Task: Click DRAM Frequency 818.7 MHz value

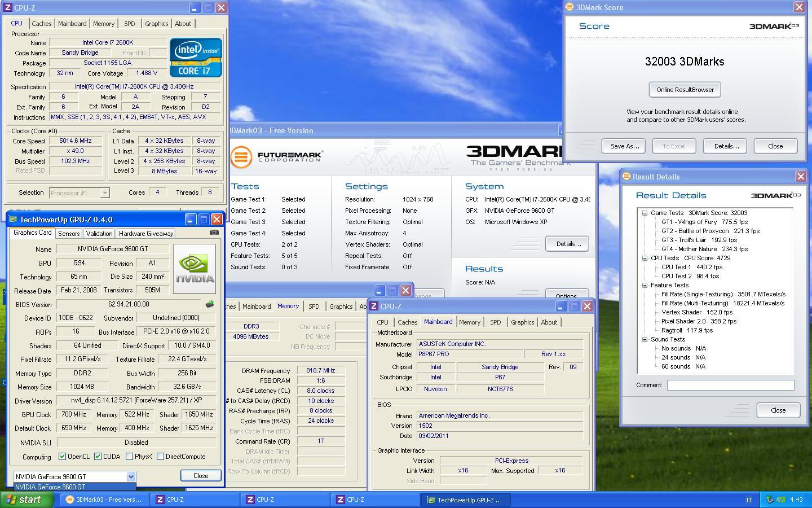Action: 321,371
